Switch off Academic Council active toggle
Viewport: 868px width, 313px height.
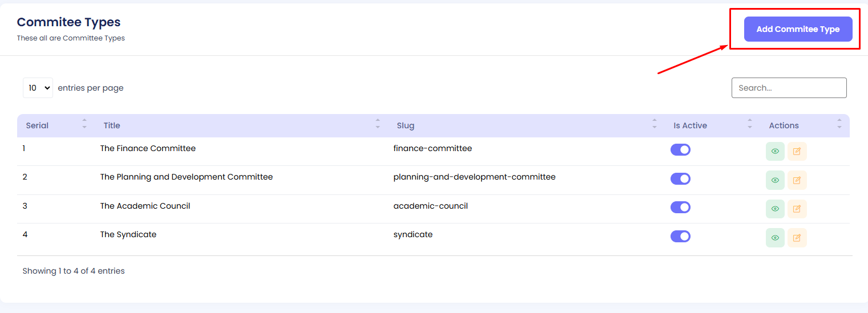680,207
